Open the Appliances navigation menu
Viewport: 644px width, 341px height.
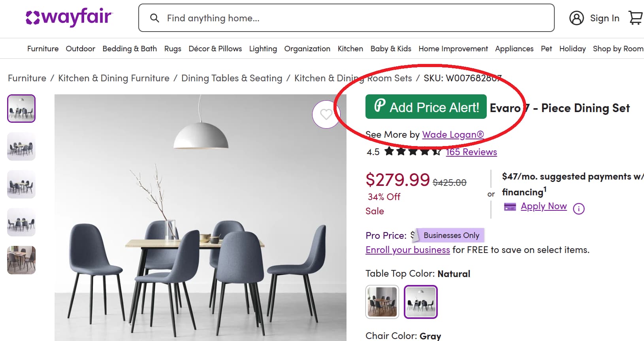[514, 49]
